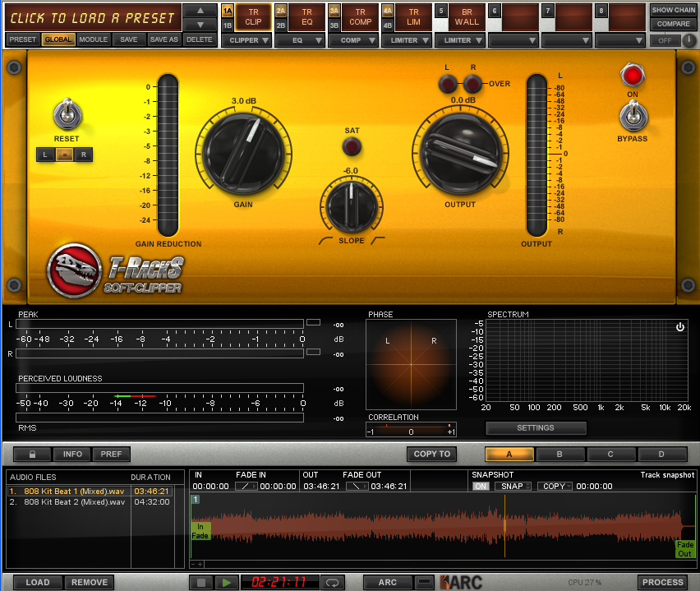Click the right OVER clip indicator

click(x=472, y=83)
